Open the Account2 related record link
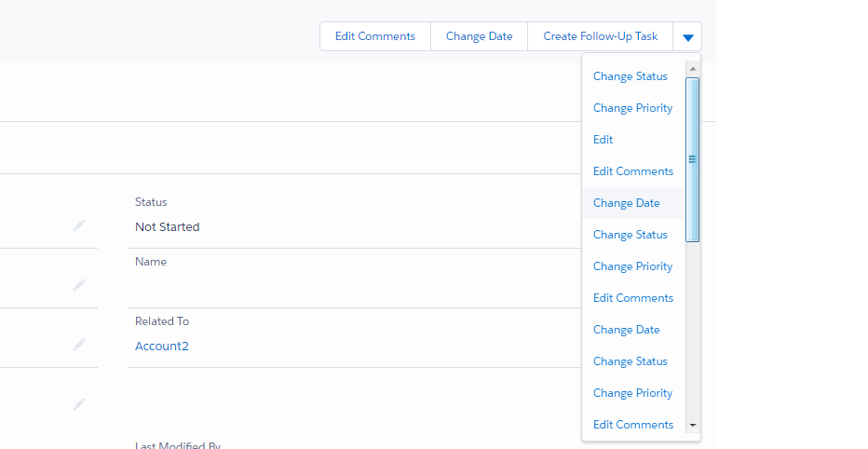This screenshot has width=868, height=449. click(161, 347)
